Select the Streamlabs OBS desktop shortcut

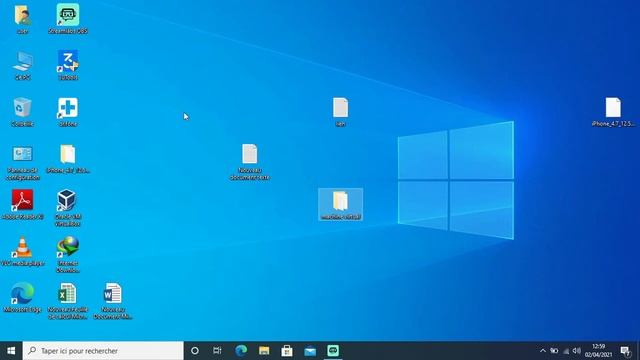[x=68, y=19]
